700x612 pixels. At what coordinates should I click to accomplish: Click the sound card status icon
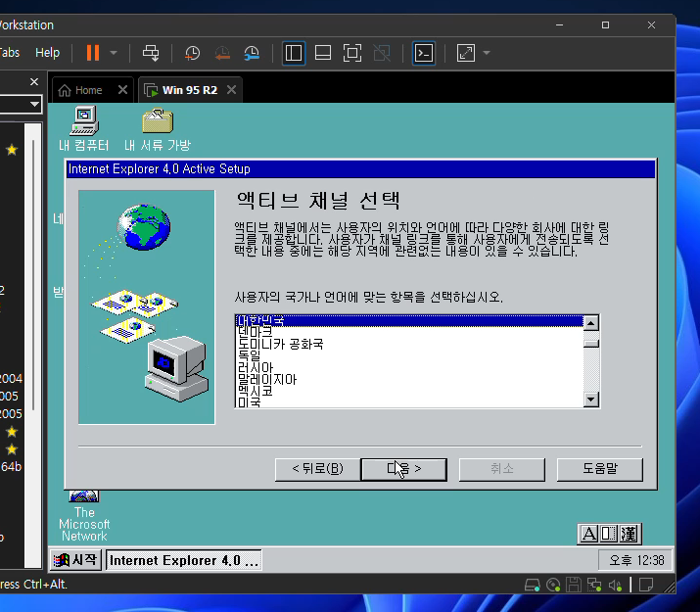(615, 585)
